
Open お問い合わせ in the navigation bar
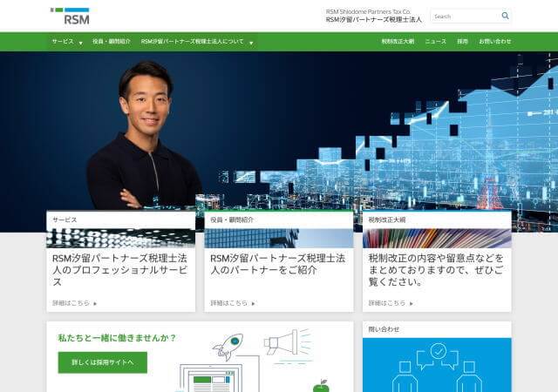coord(495,41)
